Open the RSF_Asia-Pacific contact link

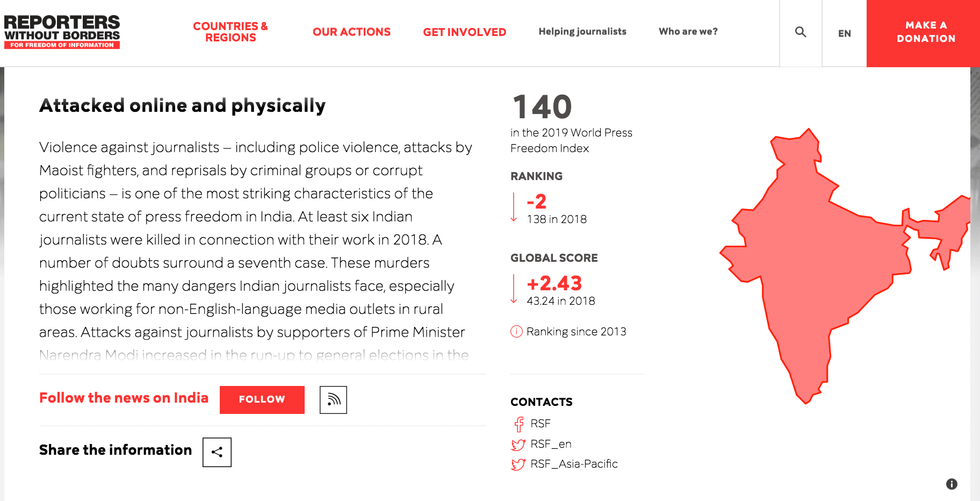574,464
